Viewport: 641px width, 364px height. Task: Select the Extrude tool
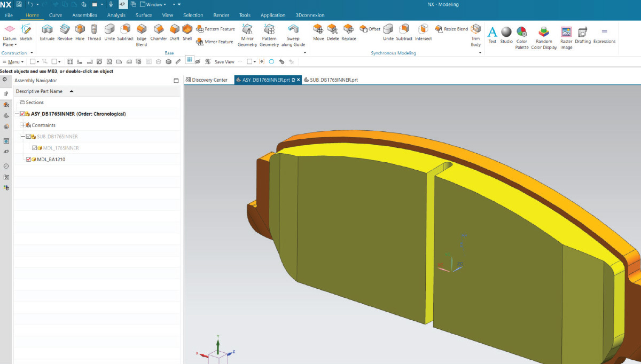[47, 33]
